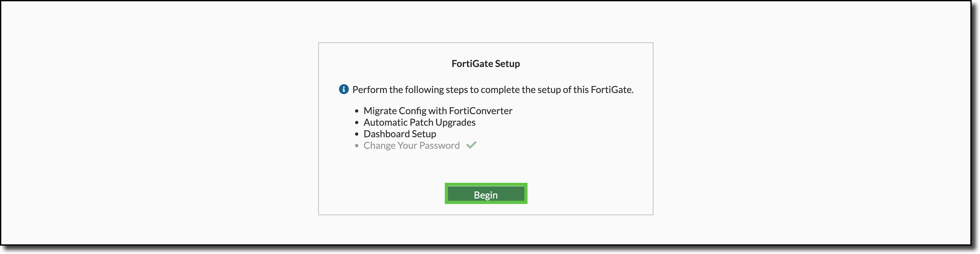Click the Begin button label text
980x254 pixels.
[x=486, y=194]
